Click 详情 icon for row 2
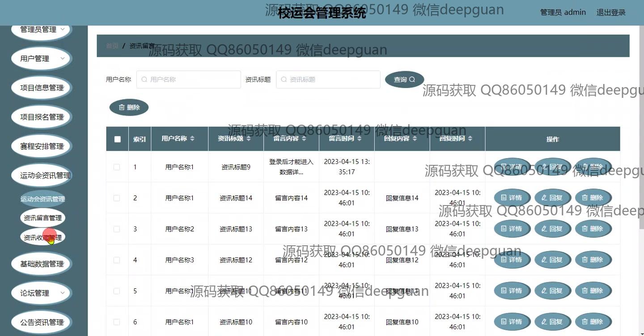644x336 pixels. click(504, 198)
